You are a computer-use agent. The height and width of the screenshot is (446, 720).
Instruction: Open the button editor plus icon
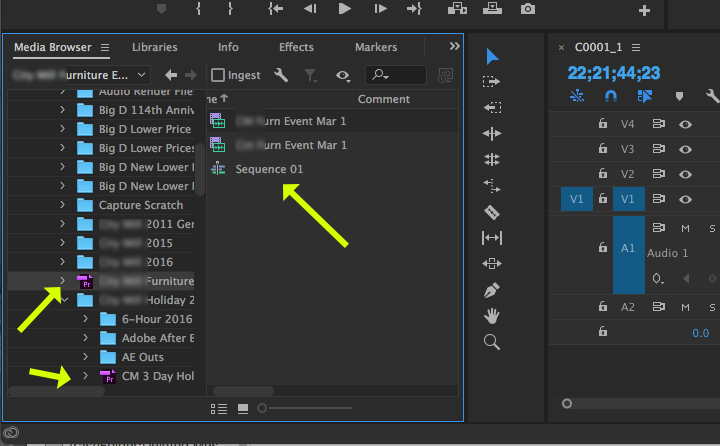[x=644, y=11]
